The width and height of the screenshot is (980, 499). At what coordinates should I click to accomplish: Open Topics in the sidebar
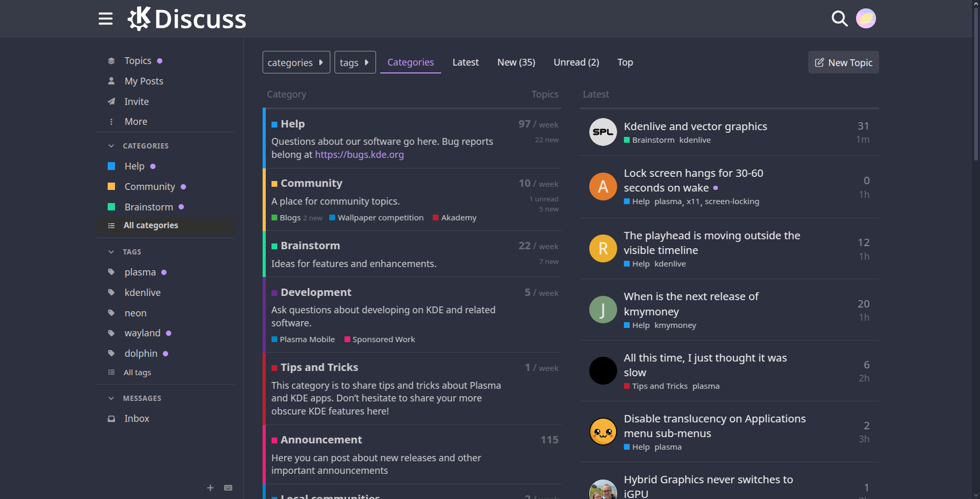138,61
